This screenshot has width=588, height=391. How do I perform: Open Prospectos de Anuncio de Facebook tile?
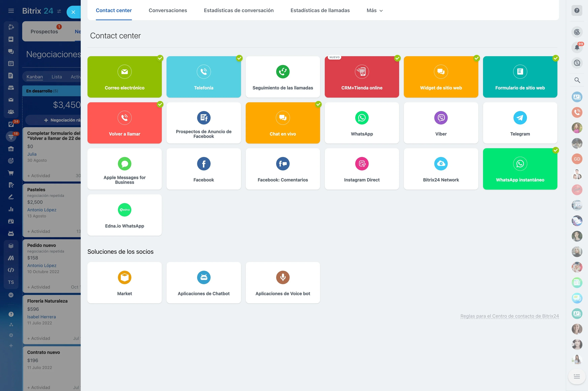click(204, 123)
